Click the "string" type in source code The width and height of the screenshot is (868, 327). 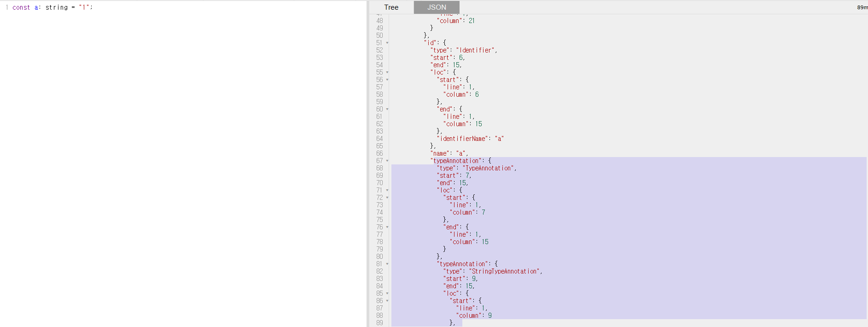(x=57, y=7)
